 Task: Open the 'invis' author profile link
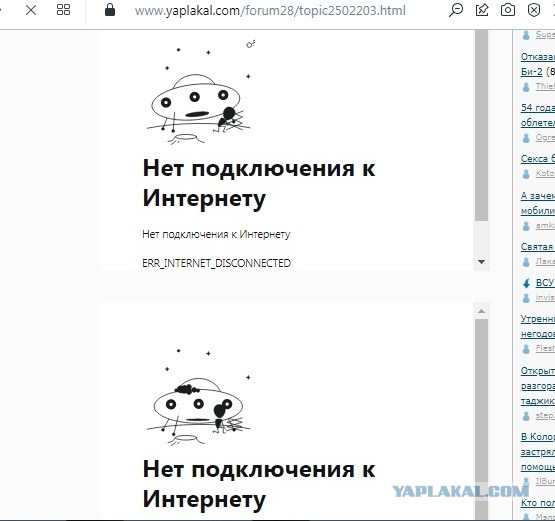click(545, 297)
